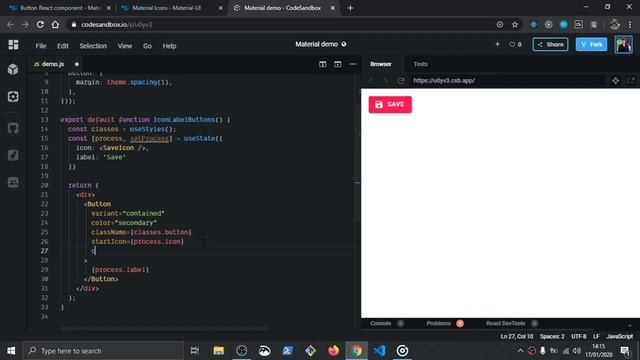
Task: Change JavaScript language mode
Action: click(620, 336)
